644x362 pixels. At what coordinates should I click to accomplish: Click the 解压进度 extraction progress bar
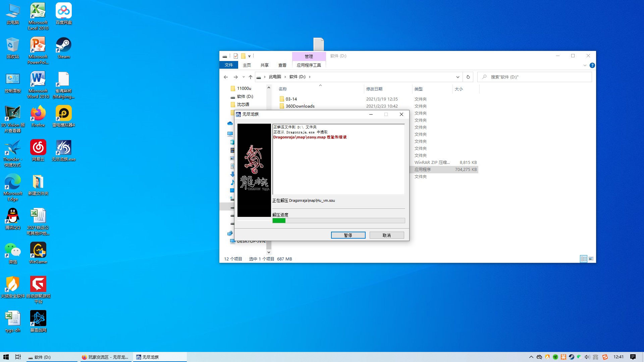339,221
